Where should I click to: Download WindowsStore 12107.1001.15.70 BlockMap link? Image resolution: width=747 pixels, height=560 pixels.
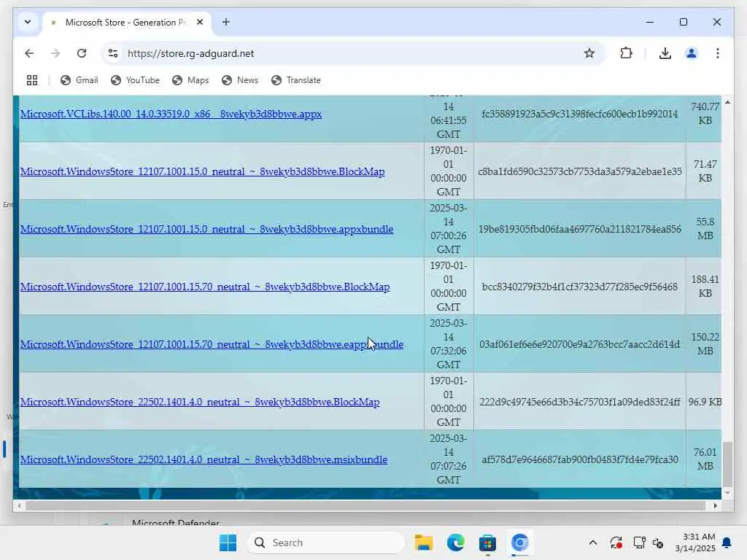(205, 287)
